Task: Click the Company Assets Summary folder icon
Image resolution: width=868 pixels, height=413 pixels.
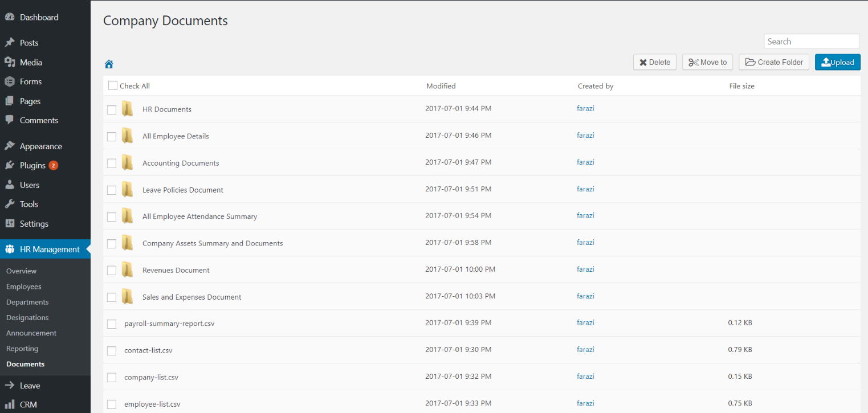Action: coord(128,243)
